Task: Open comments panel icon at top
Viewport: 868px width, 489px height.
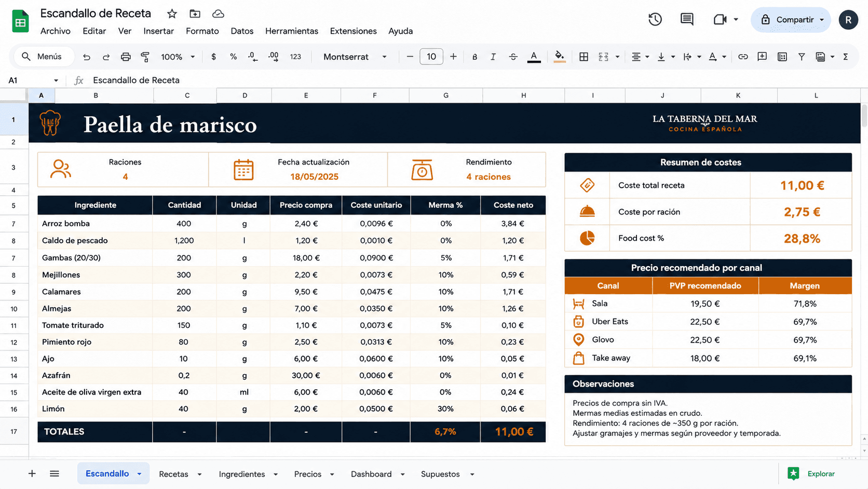Action: [687, 19]
